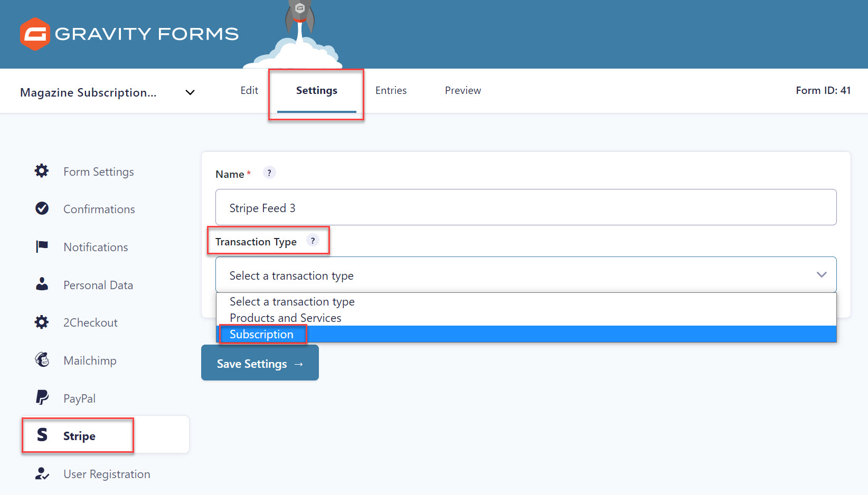The height and width of the screenshot is (495, 868).
Task: Click the Stripe S icon
Action: pos(42,435)
